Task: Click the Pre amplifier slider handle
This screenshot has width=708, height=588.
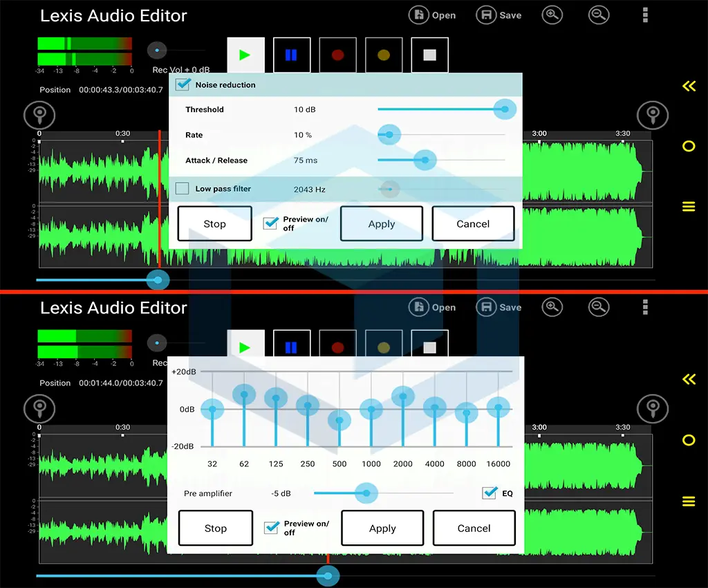Action: click(x=366, y=493)
